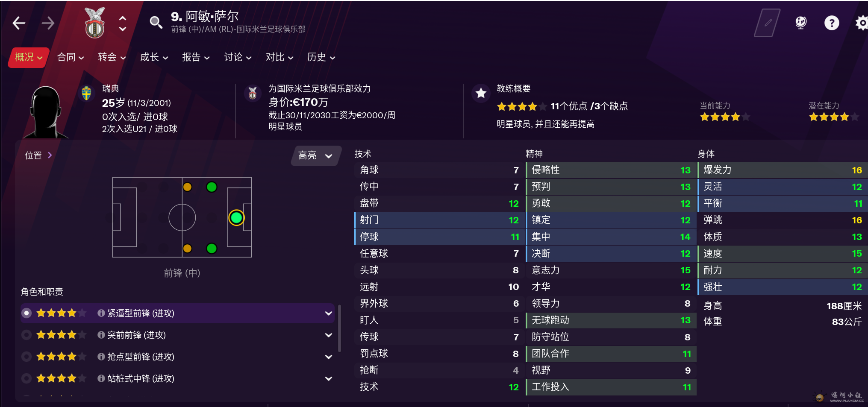Image resolution: width=868 pixels, height=407 pixels.
Task: Open the settings gear icon
Action: (x=862, y=23)
